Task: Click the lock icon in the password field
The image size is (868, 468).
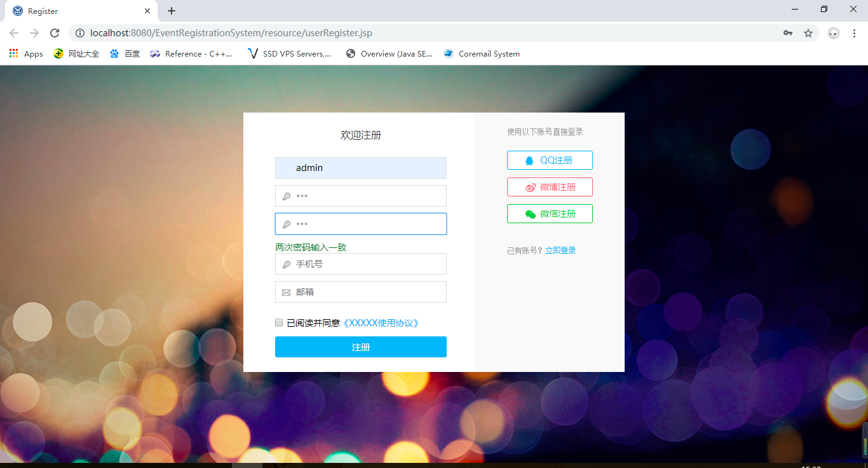Action: pos(286,196)
